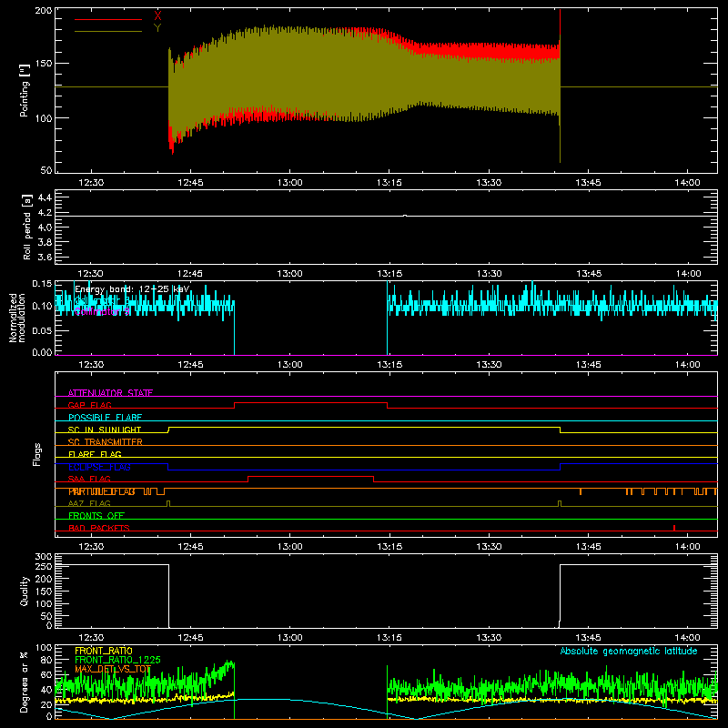Click 13:00 time label under Pointing plot
This screenshot has width=728, height=728.
coord(289,183)
